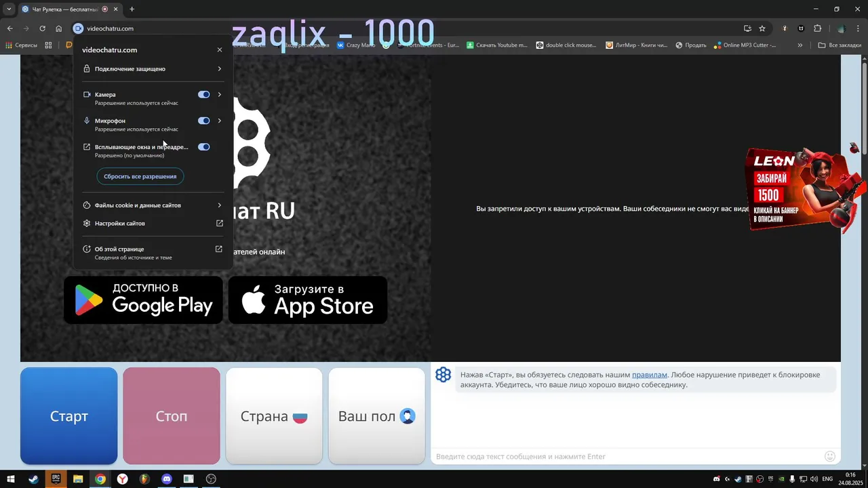Turn off the Камера permission toggle

pyautogui.click(x=203, y=95)
